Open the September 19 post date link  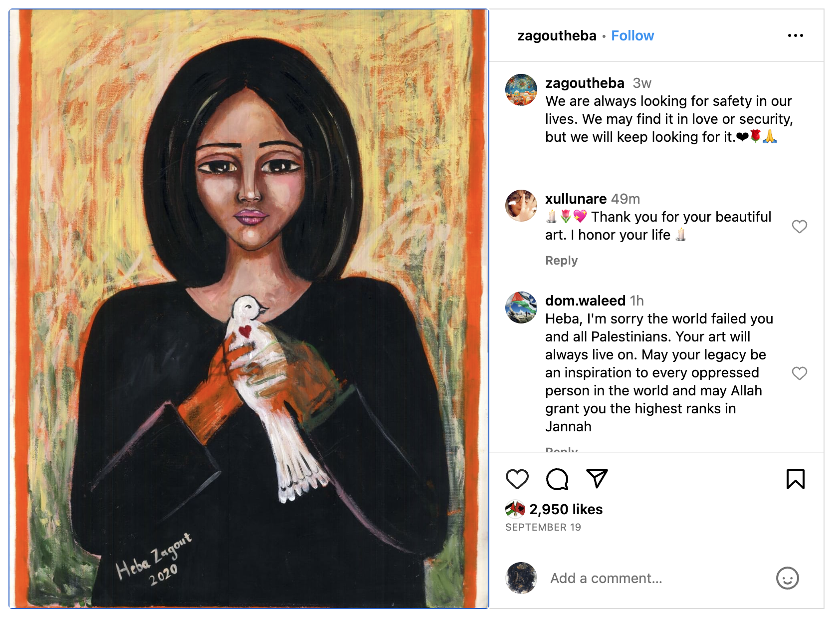tap(543, 527)
